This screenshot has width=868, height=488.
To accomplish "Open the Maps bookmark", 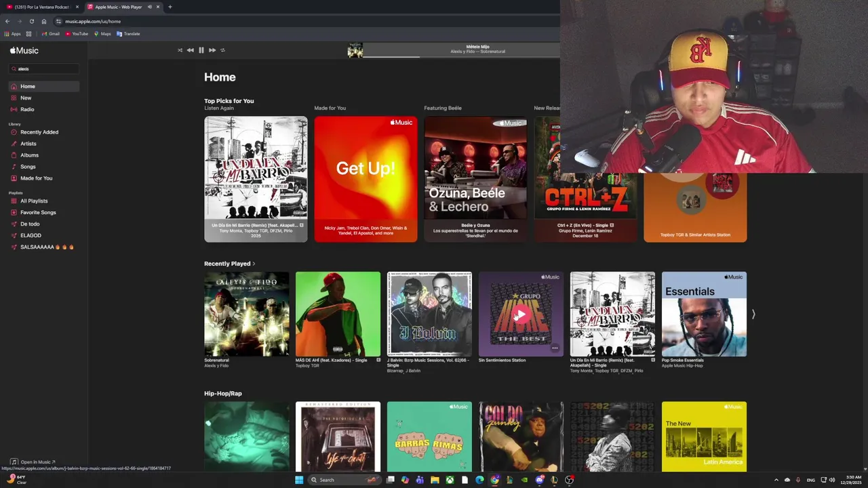I will [x=102, y=34].
